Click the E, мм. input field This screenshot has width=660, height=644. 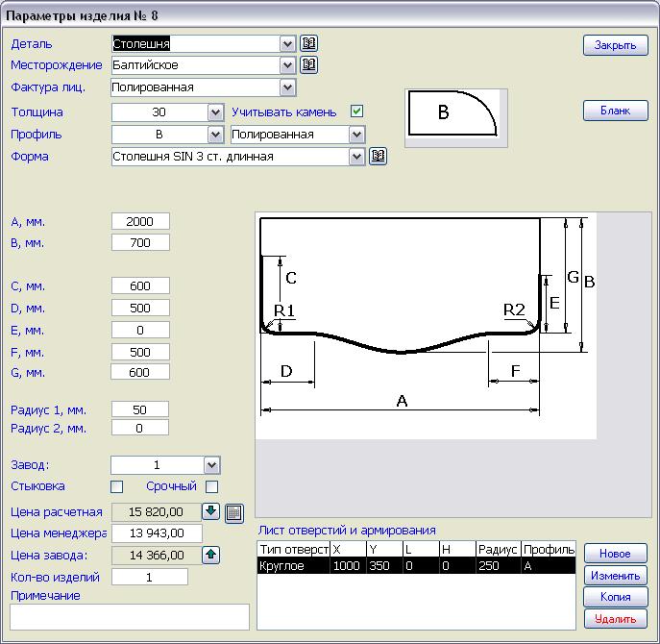(140, 330)
